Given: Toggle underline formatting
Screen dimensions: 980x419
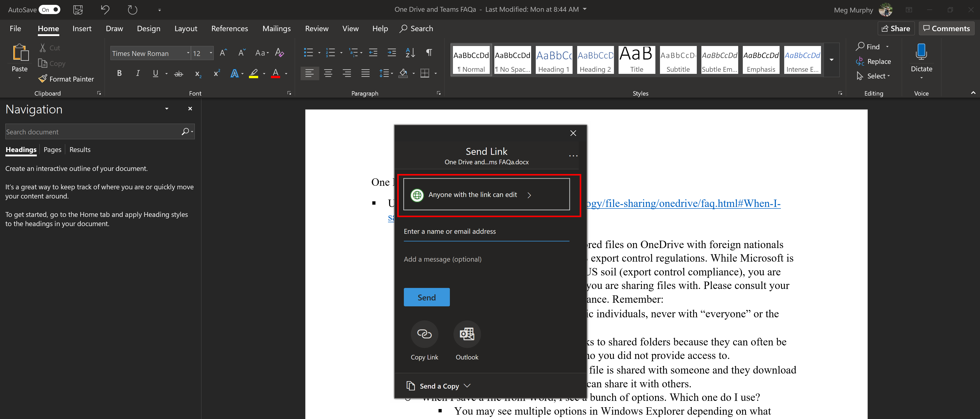Looking at the screenshot, I should pyautogui.click(x=155, y=73).
